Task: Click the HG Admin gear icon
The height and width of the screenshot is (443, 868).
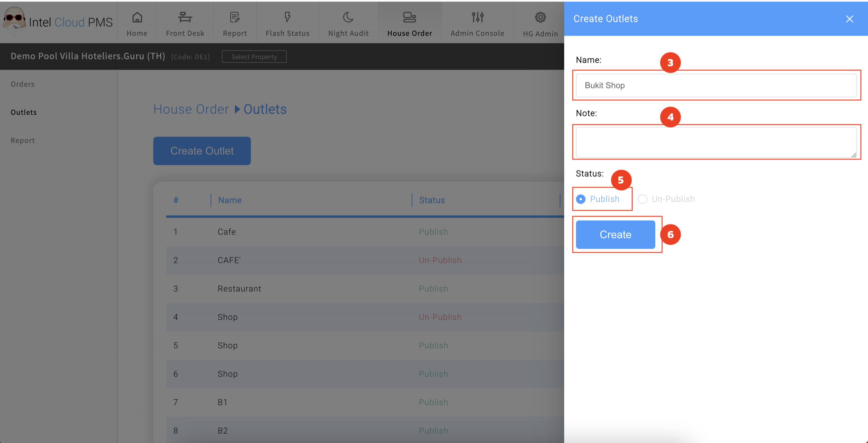Action: 540,17
